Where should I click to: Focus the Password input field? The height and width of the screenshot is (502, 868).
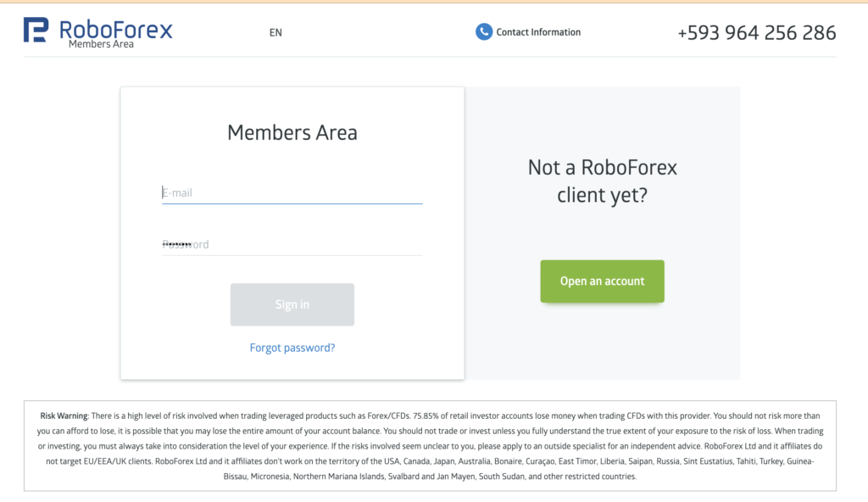coord(292,244)
